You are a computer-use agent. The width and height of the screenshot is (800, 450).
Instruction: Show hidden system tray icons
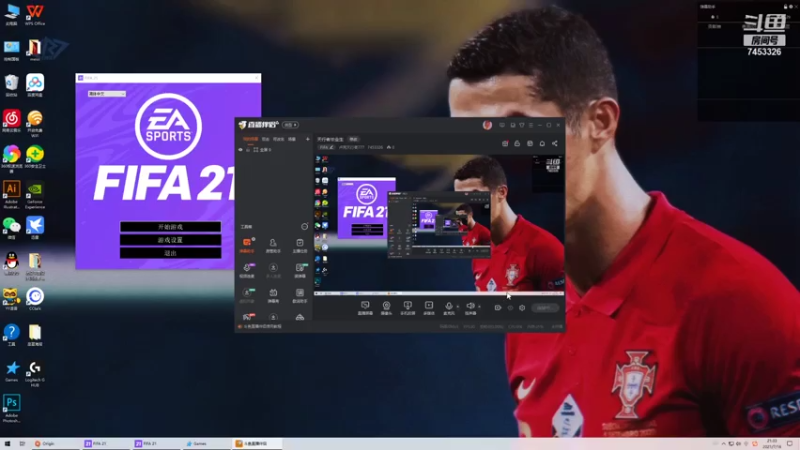pyautogui.click(x=723, y=444)
